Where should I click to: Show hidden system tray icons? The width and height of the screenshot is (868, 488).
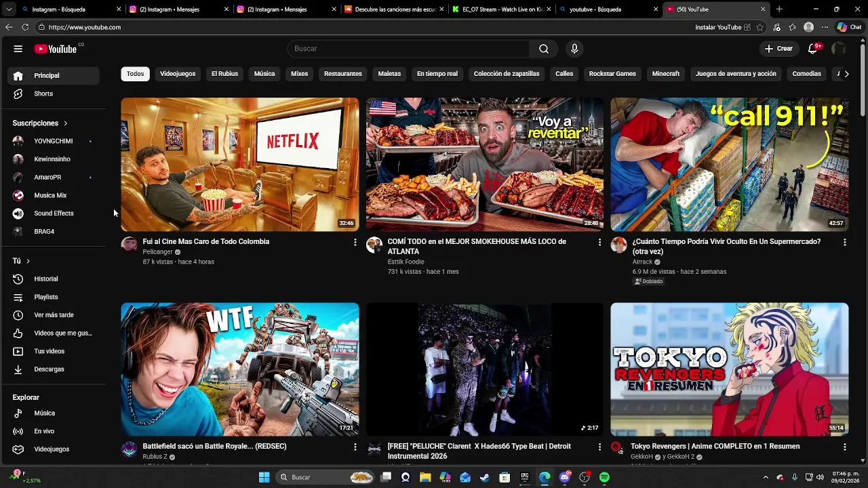(766, 477)
